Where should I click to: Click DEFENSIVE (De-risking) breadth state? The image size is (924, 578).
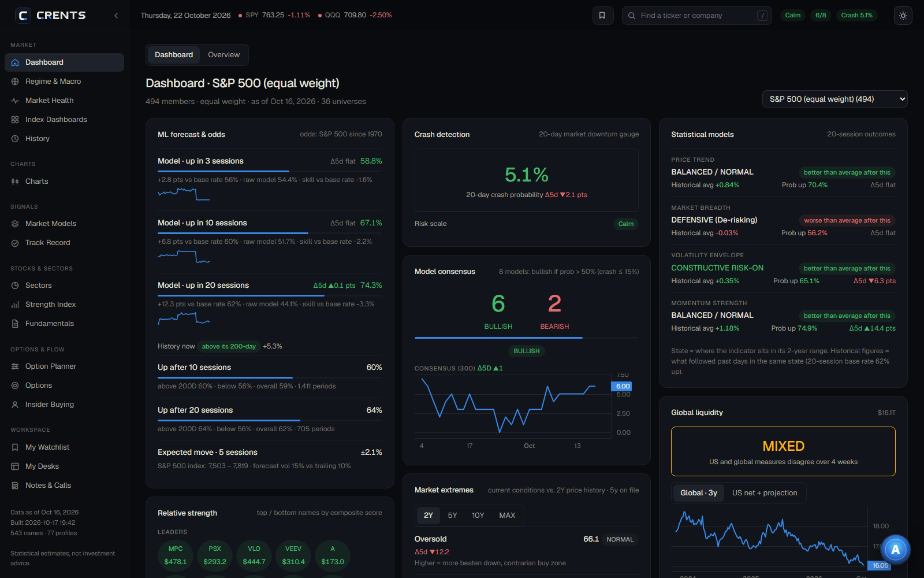click(714, 220)
